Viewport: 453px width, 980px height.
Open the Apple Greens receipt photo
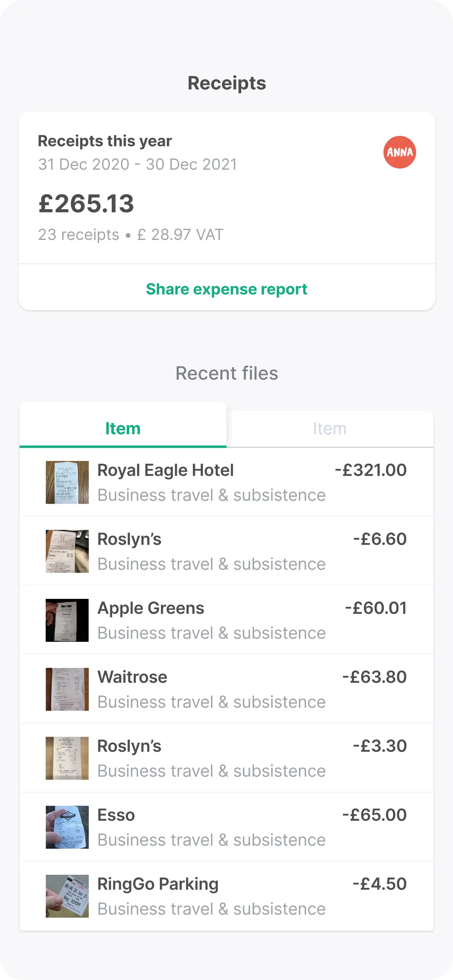pyautogui.click(x=67, y=620)
